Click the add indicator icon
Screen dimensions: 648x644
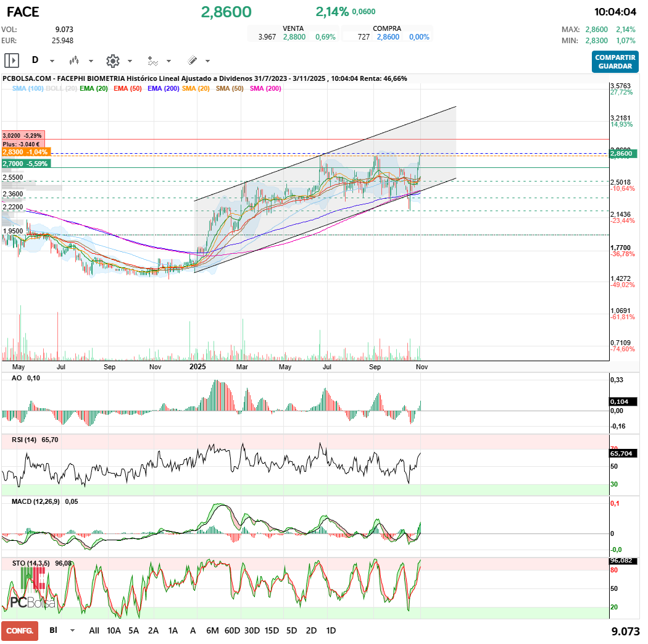coord(152,61)
